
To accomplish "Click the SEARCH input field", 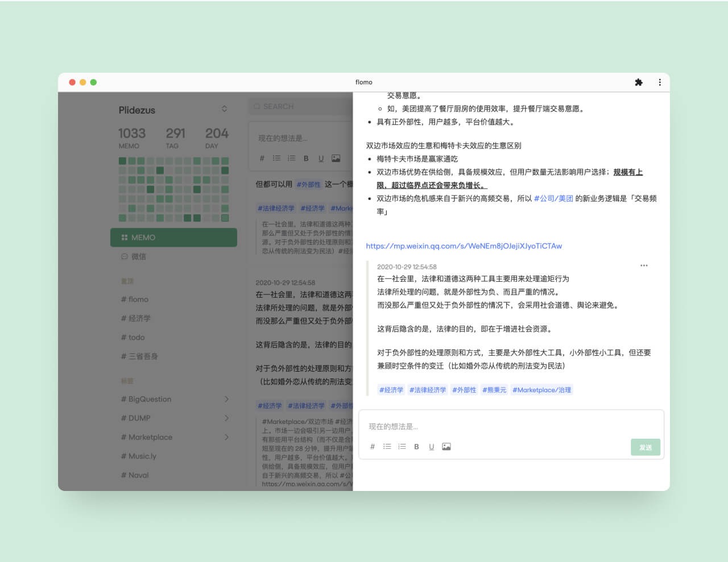I will pos(301,106).
